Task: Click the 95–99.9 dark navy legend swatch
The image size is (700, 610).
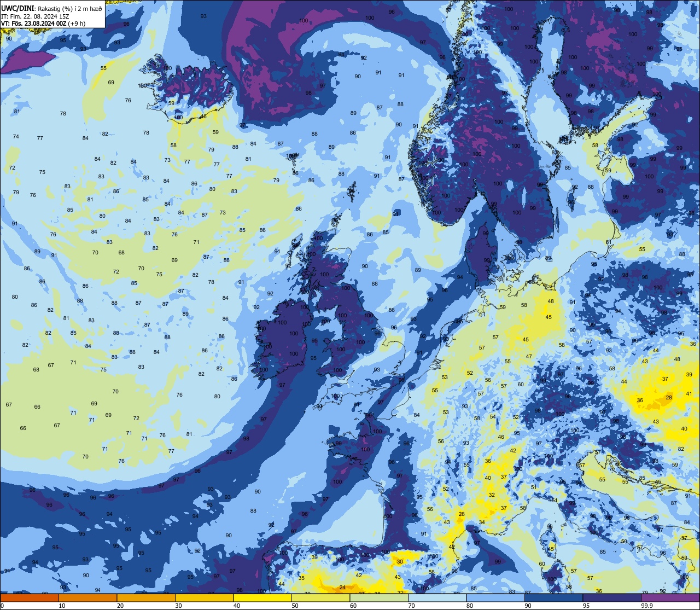Action: pos(612,598)
